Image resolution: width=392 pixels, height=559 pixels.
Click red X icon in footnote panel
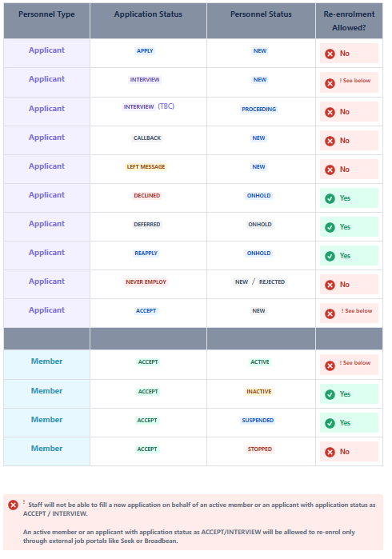(13, 505)
